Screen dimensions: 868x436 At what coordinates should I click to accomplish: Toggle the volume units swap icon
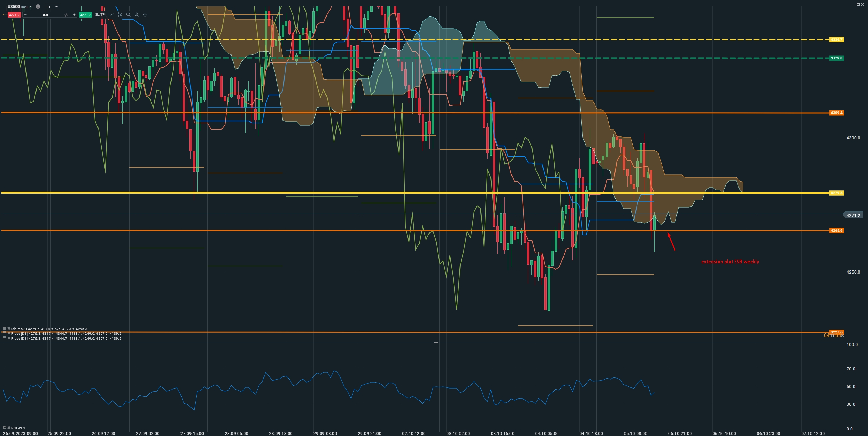tap(66, 15)
